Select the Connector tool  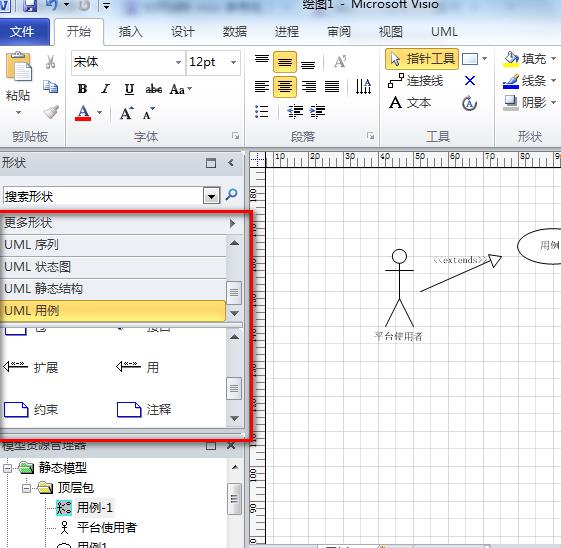tap(415, 81)
